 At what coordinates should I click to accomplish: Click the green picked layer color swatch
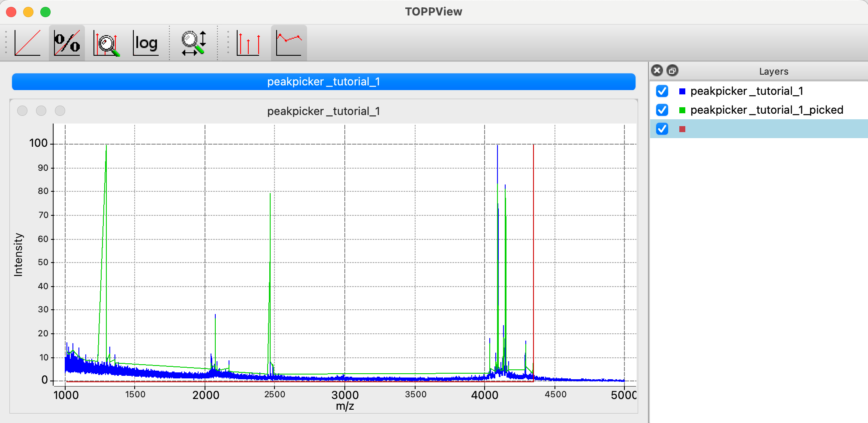682,110
